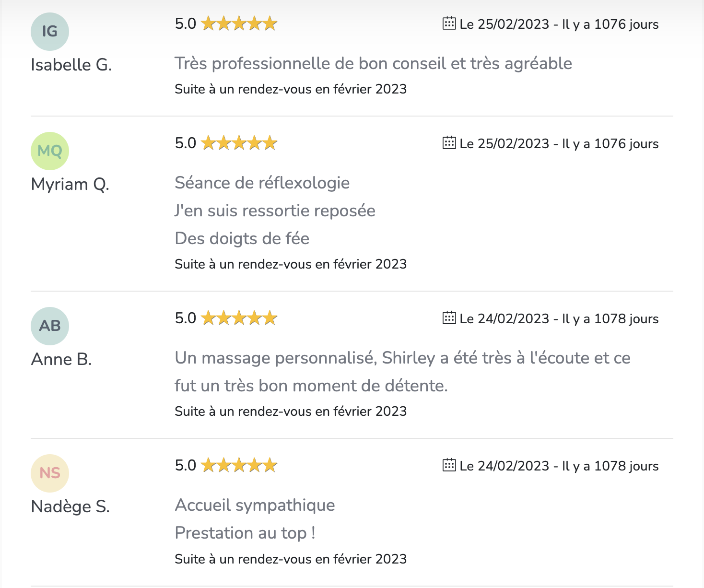Click calendar icon on Myriam Q.'s review
The height and width of the screenshot is (588, 704).
click(449, 142)
